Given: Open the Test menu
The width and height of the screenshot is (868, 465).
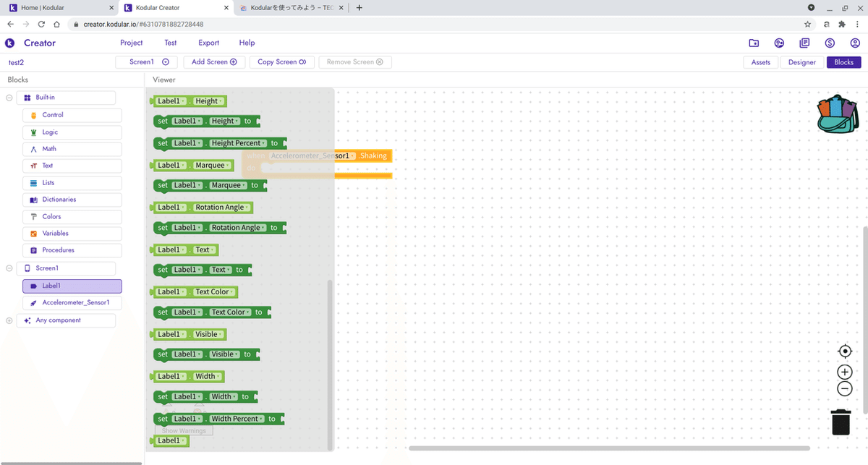Looking at the screenshot, I should tap(171, 43).
